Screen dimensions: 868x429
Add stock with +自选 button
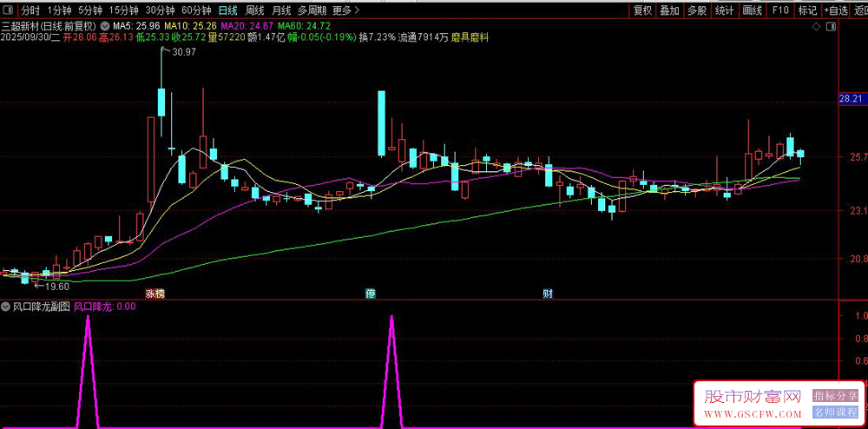pos(835,10)
